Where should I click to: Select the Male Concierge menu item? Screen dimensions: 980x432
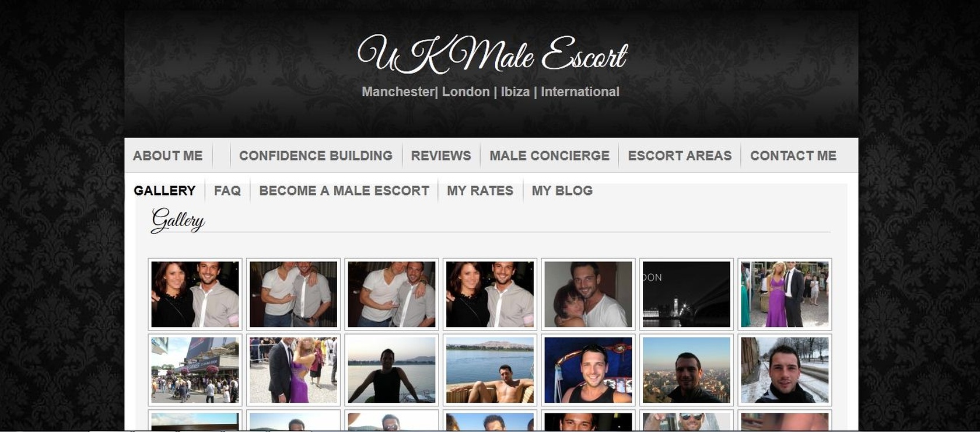click(549, 156)
